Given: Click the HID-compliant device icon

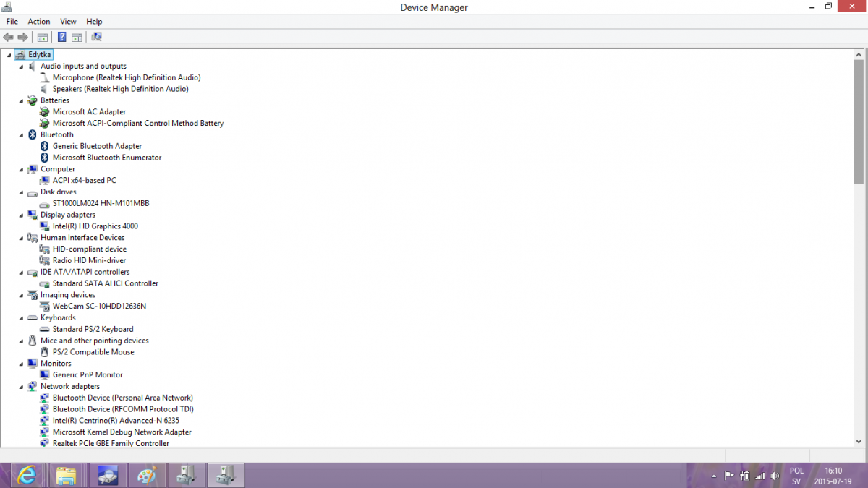Looking at the screenshot, I should point(45,249).
